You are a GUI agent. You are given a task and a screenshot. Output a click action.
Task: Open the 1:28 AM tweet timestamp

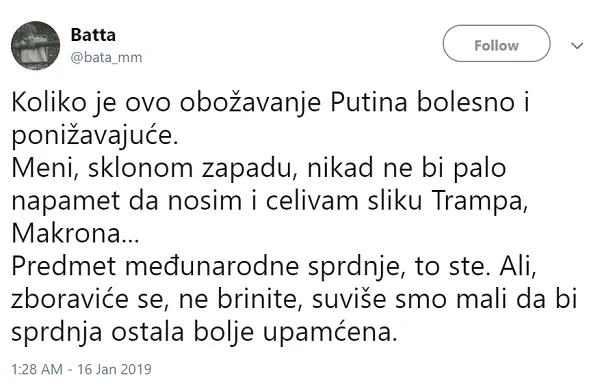click(x=37, y=369)
